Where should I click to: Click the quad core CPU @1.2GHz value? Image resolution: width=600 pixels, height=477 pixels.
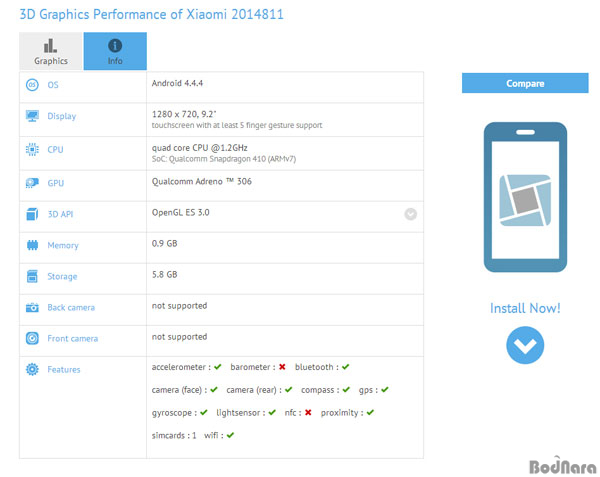200,148
